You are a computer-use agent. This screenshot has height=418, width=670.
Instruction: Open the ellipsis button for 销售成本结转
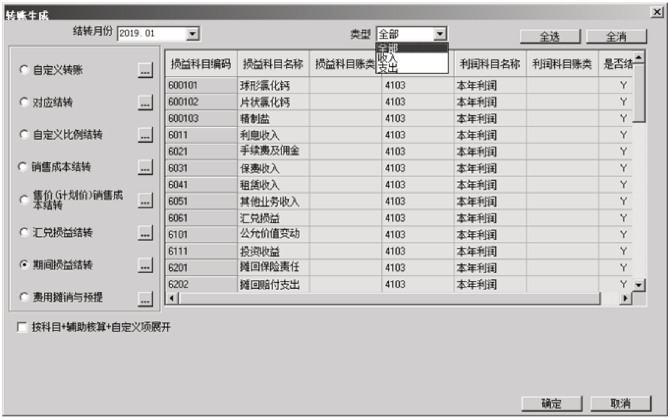145,168
